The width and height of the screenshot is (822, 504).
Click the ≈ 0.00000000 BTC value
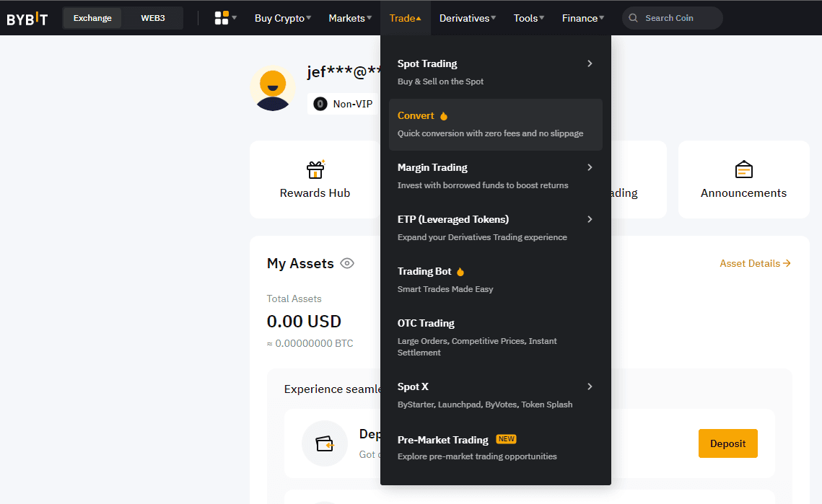tap(310, 343)
